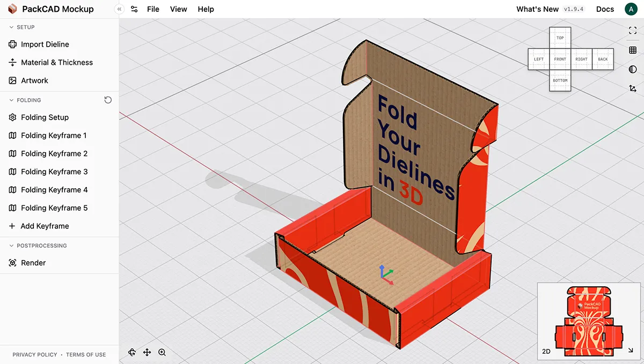Click the What's New link

pyautogui.click(x=537, y=9)
